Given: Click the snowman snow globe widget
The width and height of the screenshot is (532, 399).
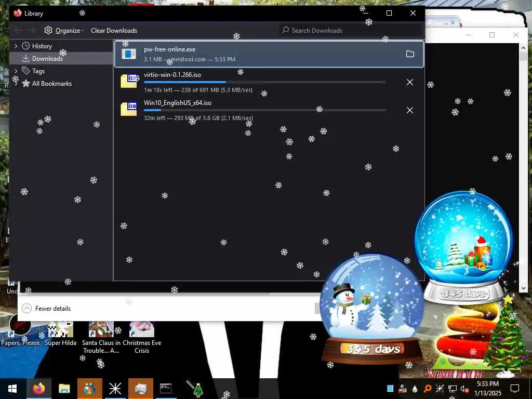Looking at the screenshot, I should pyautogui.click(x=371, y=309).
